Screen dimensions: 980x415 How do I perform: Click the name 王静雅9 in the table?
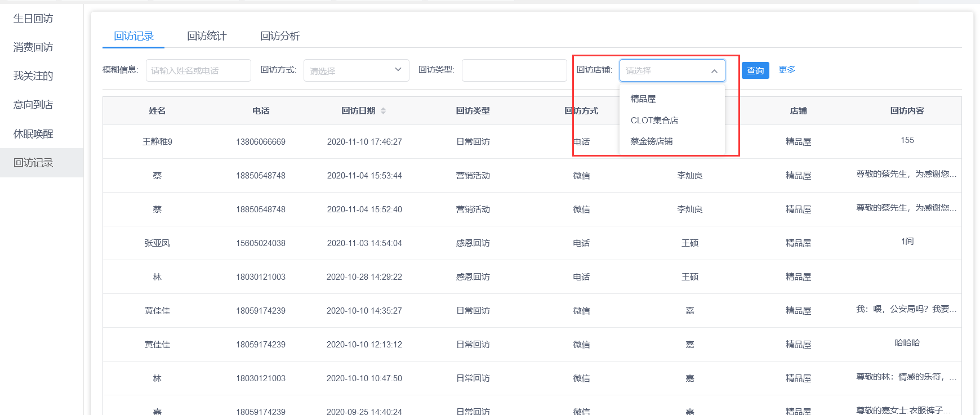157,142
